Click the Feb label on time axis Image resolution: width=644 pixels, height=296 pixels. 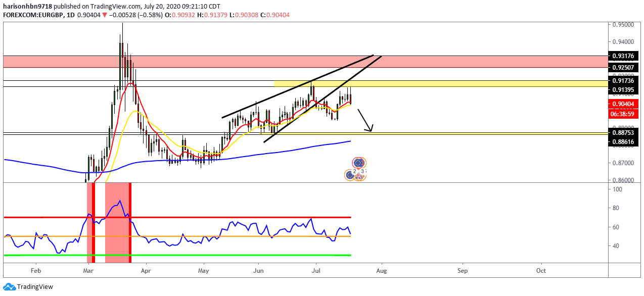coord(35,271)
